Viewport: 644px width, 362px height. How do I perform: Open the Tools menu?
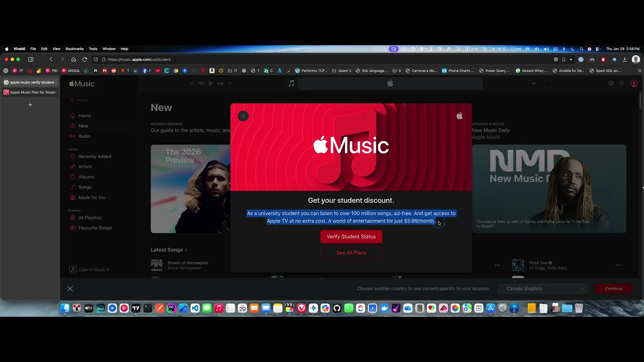[93, 49]
